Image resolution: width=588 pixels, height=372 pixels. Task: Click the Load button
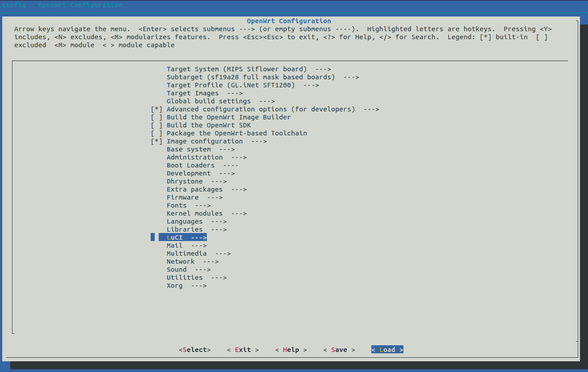coord(387,350)
